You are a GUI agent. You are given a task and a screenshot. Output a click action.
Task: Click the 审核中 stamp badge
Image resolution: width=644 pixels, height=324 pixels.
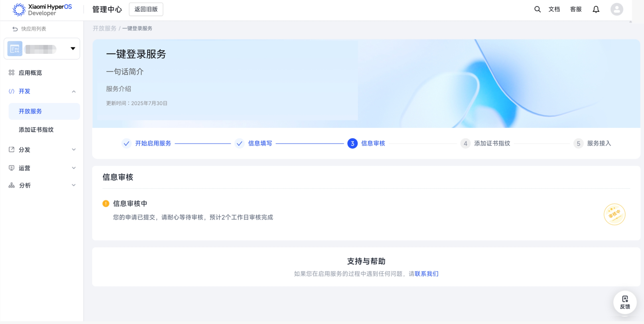pos(614,214)
